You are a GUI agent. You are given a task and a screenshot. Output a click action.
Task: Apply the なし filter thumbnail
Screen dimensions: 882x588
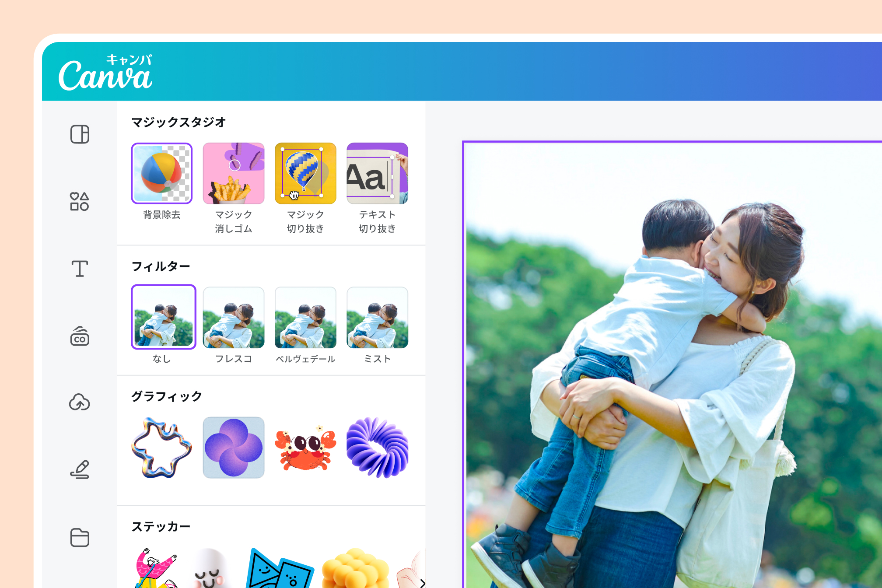pyautogui.click(x=164, y=317)
